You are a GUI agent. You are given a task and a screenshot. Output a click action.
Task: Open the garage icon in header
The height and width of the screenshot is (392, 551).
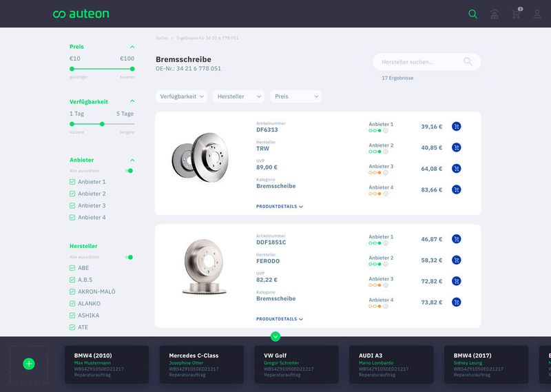494,14
